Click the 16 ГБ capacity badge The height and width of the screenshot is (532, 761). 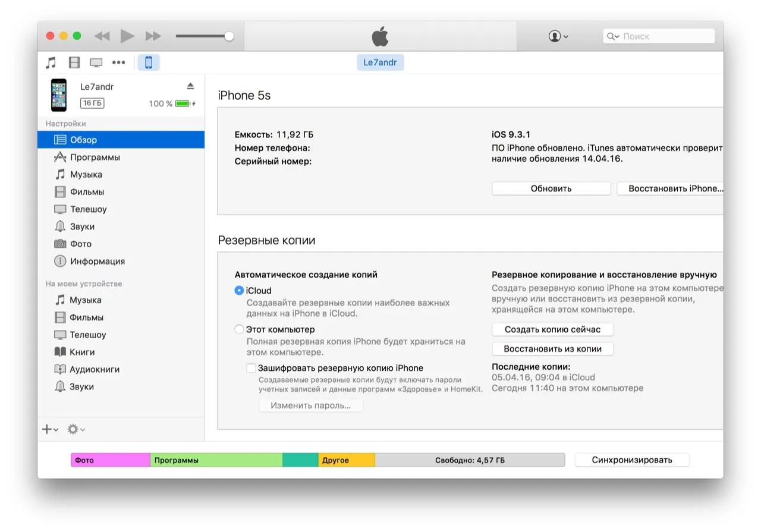click(x=92, y=103)
